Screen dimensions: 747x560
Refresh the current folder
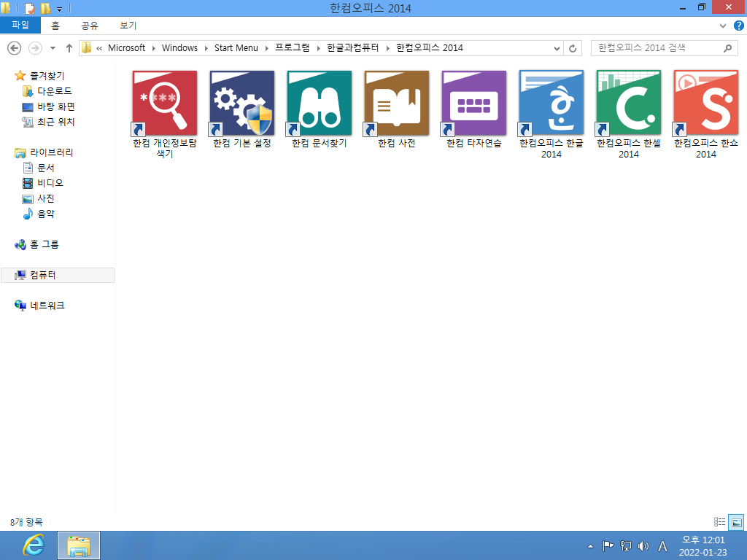click(573, 48)
